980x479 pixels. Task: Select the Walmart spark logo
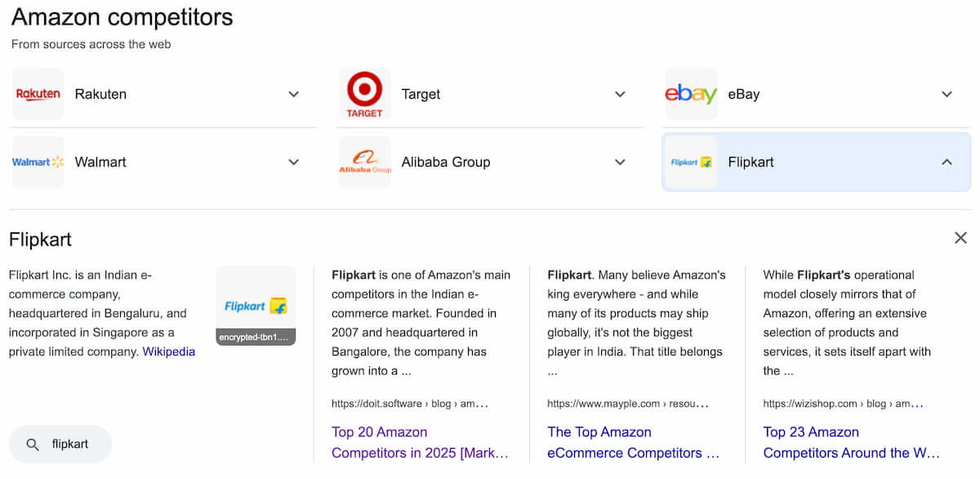[x=38, y=162]
